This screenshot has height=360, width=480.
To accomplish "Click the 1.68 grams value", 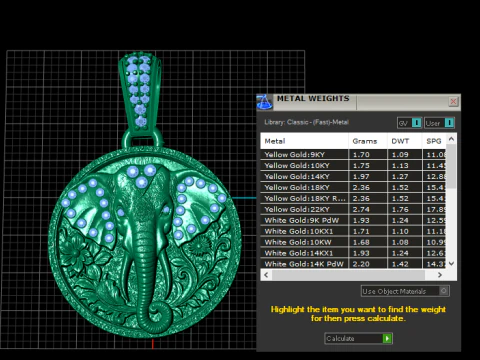I will click(361, 242).
